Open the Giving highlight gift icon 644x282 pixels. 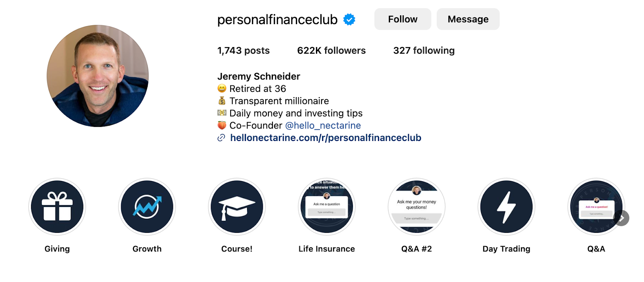point(57,206)
